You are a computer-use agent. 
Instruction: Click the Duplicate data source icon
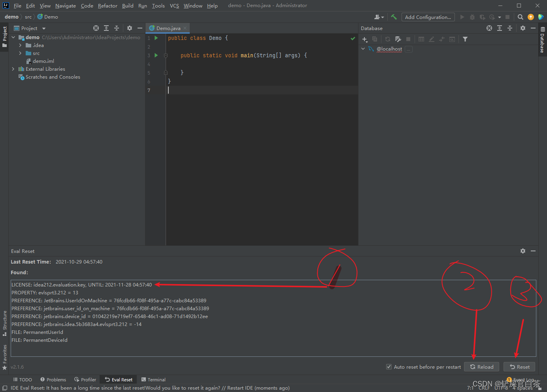pos(375,39)
